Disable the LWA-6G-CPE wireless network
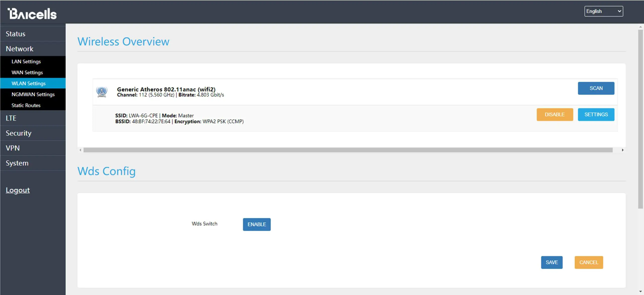Screen dimensions: 644x295 pos(555,115)
